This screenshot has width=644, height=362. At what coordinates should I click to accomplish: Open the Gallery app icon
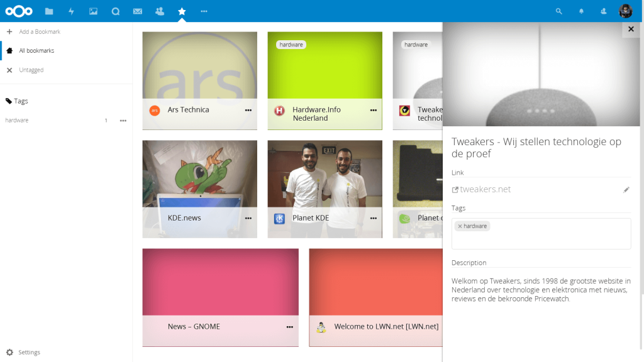pos(93,11)
